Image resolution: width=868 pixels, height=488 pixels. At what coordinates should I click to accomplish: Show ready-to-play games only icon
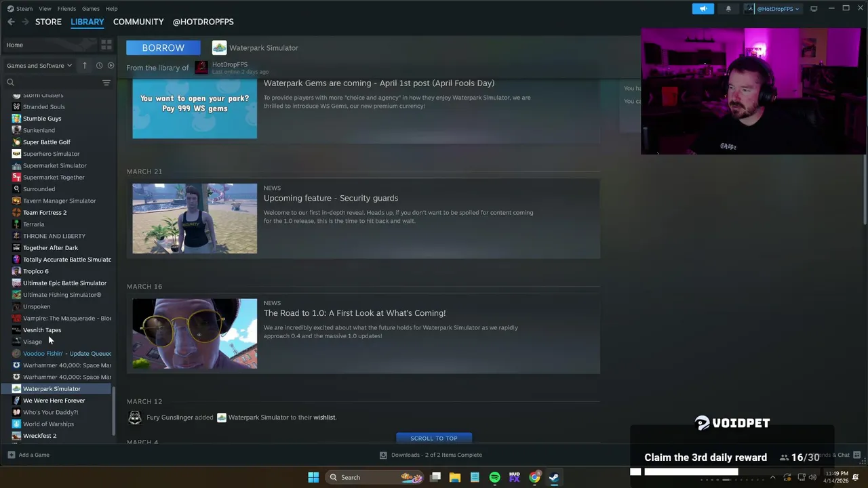pyautogui.click(x=111, y=66)
